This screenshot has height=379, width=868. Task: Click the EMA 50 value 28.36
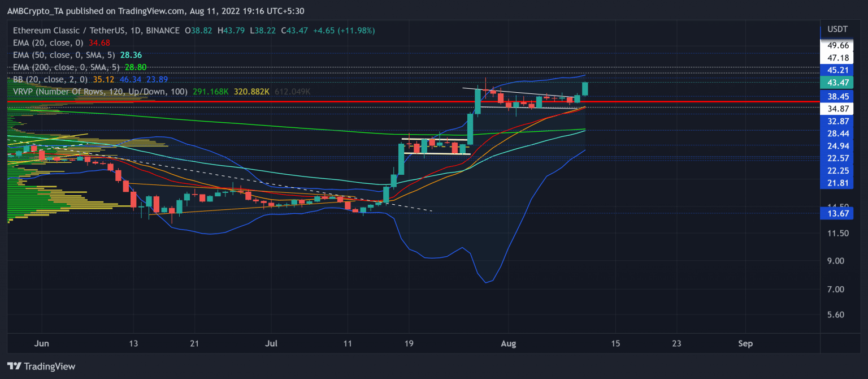tap(131, 55)
